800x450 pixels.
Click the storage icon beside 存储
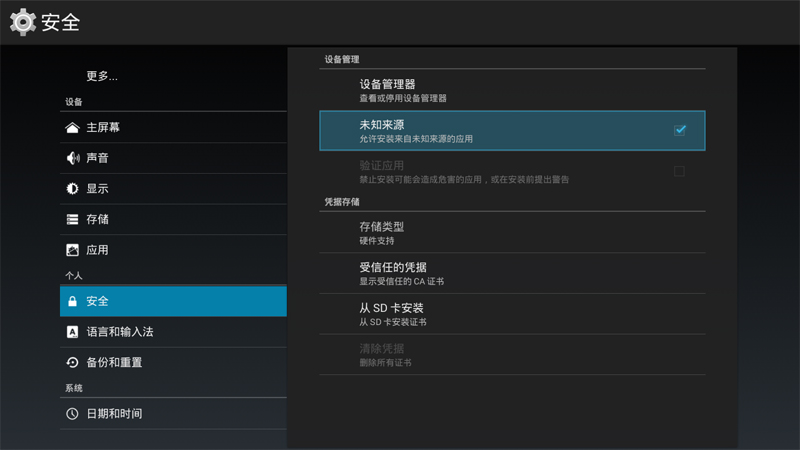coord(72,219)
